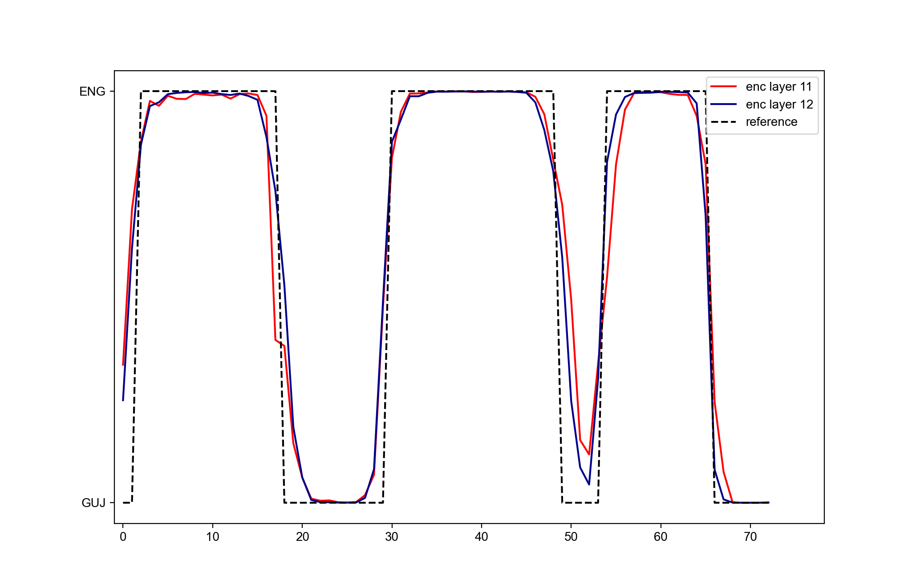
Task: Click the x-axis tick label 40
Action: tap(482, 537)
